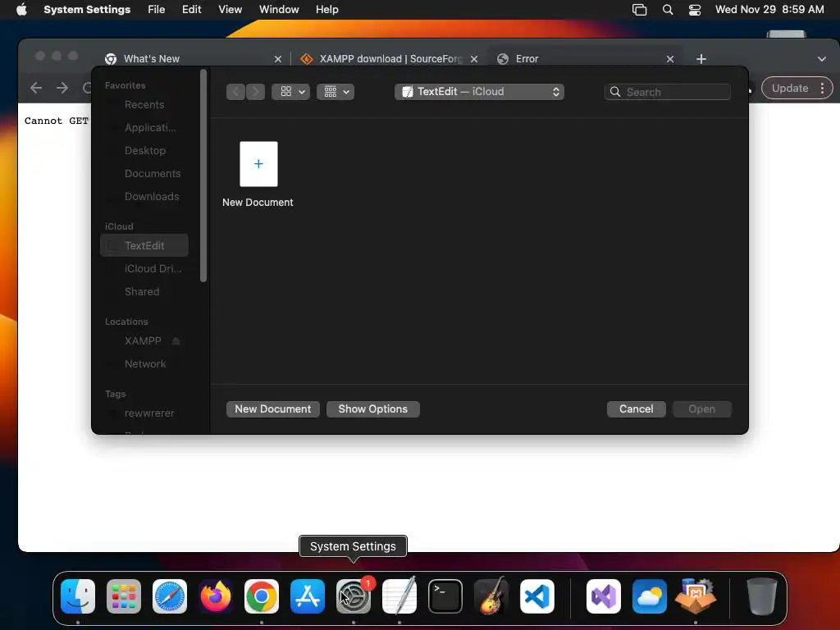840x630 pixels.
Task: Open Google Chrome from the Dock
Action: [x=262, y=596]
